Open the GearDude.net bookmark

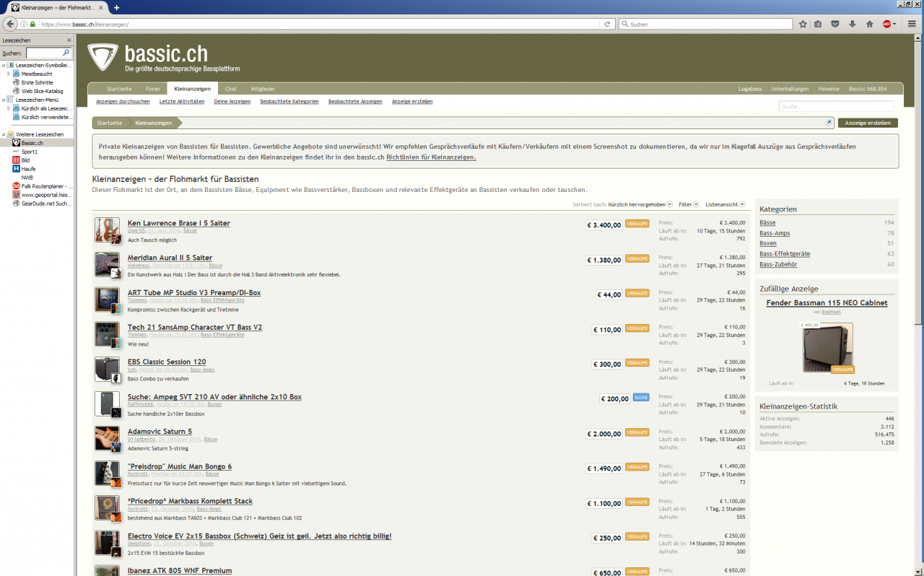click(42, 204)
